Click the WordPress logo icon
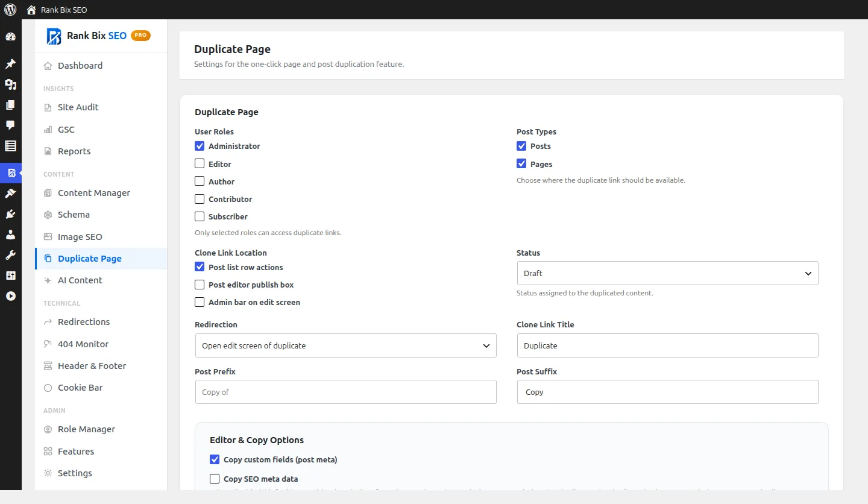 click(x=10, y=10)
